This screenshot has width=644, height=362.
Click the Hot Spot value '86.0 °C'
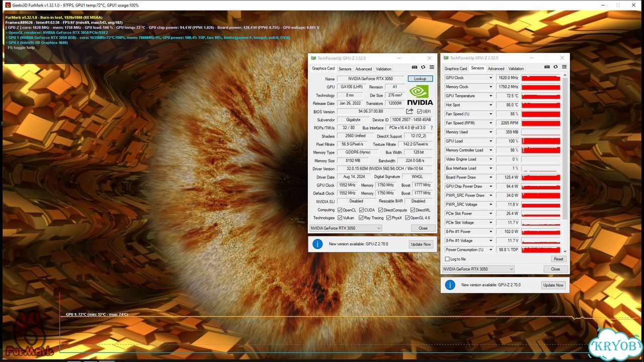click(508, 105)
